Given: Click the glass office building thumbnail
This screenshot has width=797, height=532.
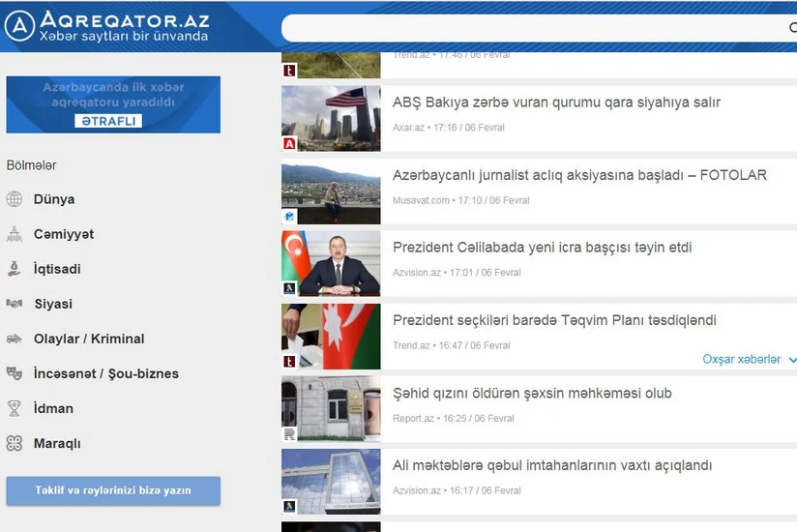Looking at the screenshot, I should [331, 481].
